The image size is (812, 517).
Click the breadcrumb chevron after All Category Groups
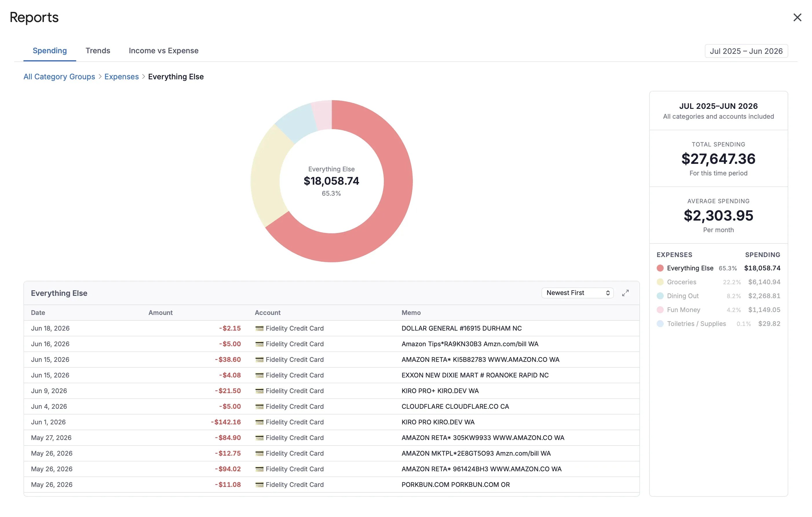click(100, 76)
